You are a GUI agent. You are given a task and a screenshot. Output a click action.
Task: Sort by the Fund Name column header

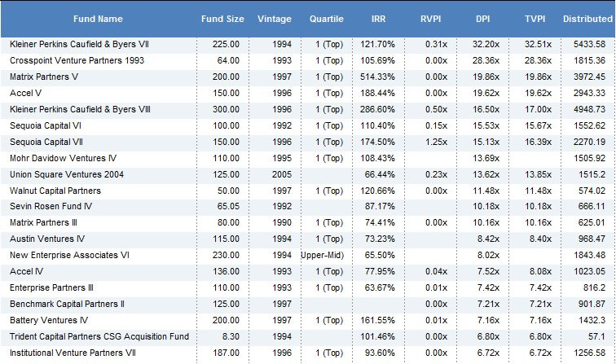[x=98, y=19]
